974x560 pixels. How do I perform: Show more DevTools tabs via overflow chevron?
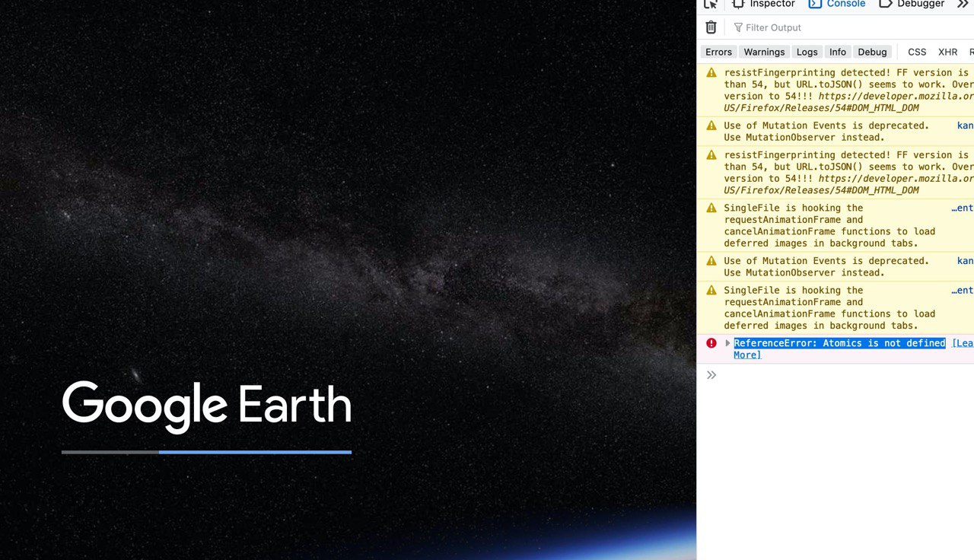point(963,4)
